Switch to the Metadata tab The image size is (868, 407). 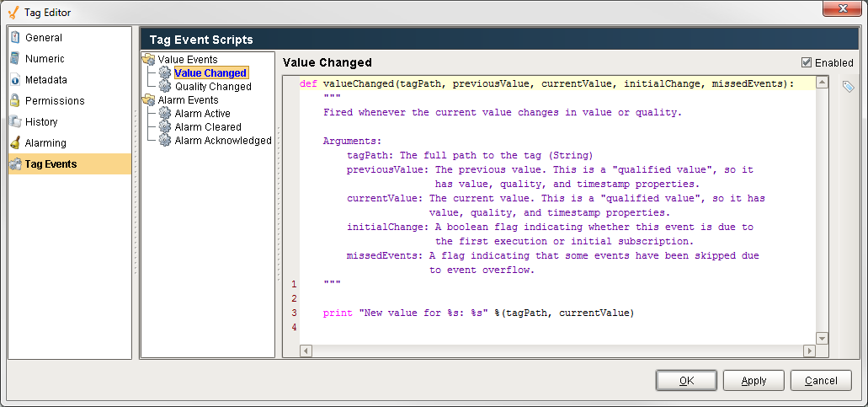(70, 80)
